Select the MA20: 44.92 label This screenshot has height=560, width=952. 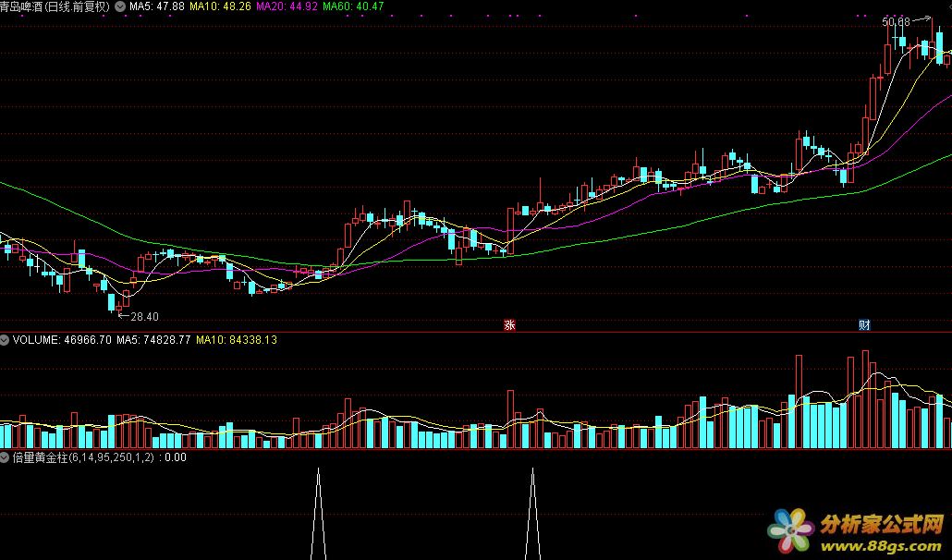[x=287, y=6]
